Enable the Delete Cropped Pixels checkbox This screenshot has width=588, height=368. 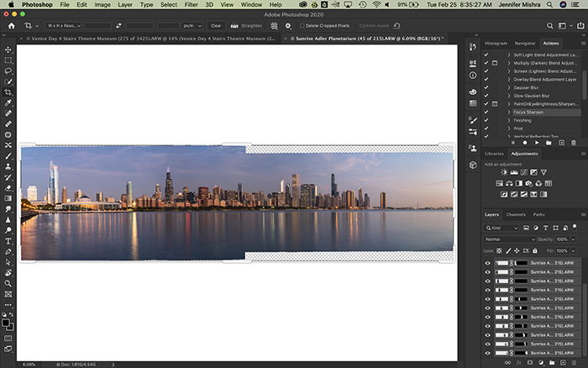[x=300, y=26]
